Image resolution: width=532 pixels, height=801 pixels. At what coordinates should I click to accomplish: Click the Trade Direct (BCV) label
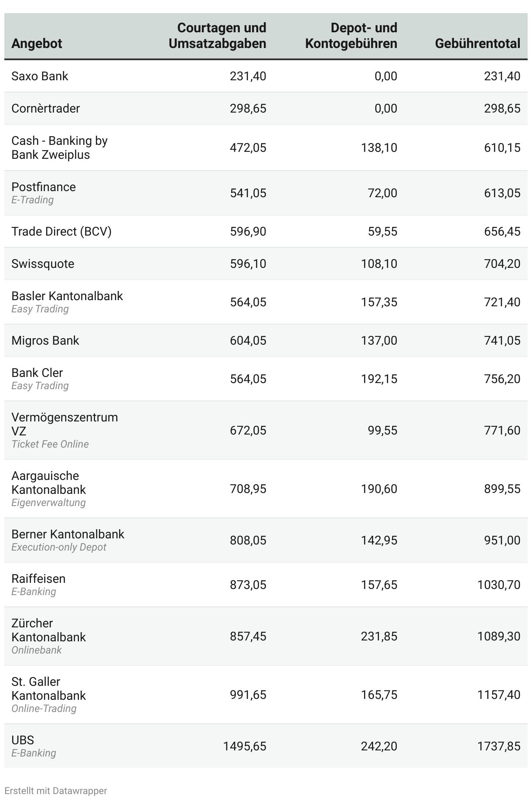click(61, 232)
